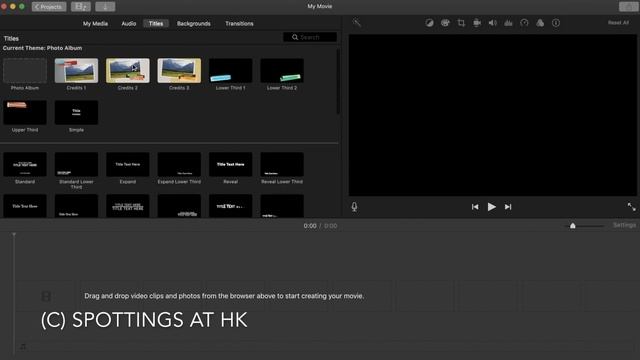Choose the Standard title style
The height and width of the screenshot is (360, 640).
tap(25, 164)
